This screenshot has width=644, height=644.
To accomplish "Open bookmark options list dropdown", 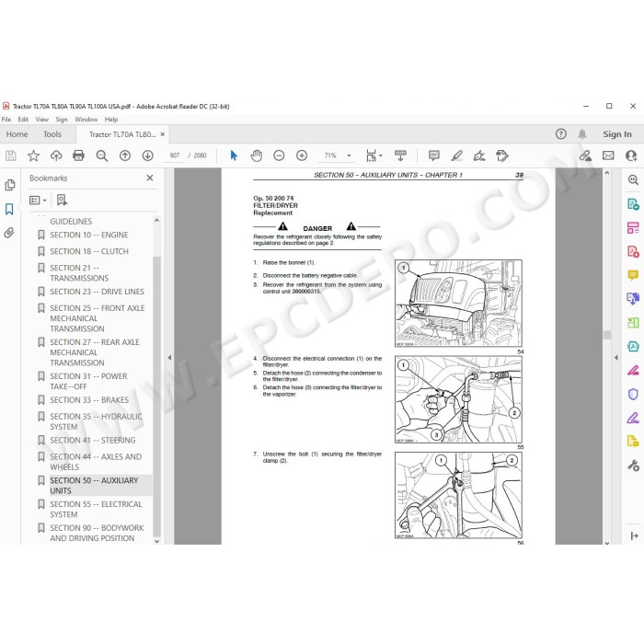I will click(38, 201).
